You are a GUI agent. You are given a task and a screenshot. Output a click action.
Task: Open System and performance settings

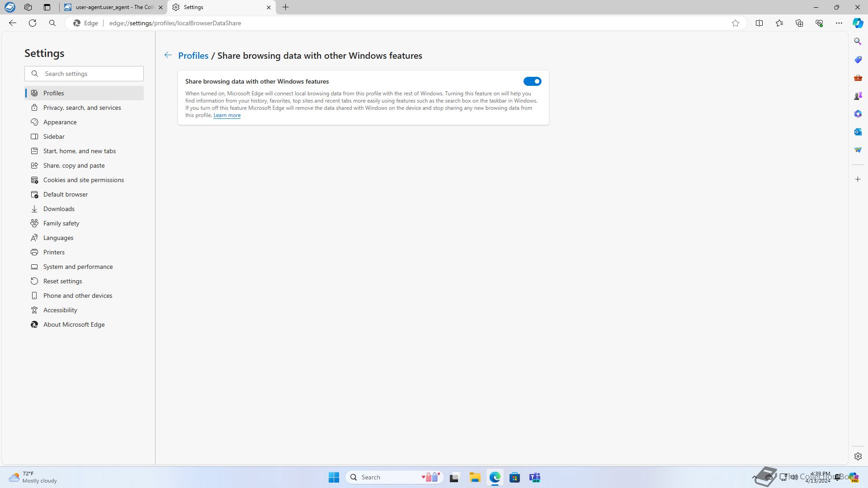84,267
